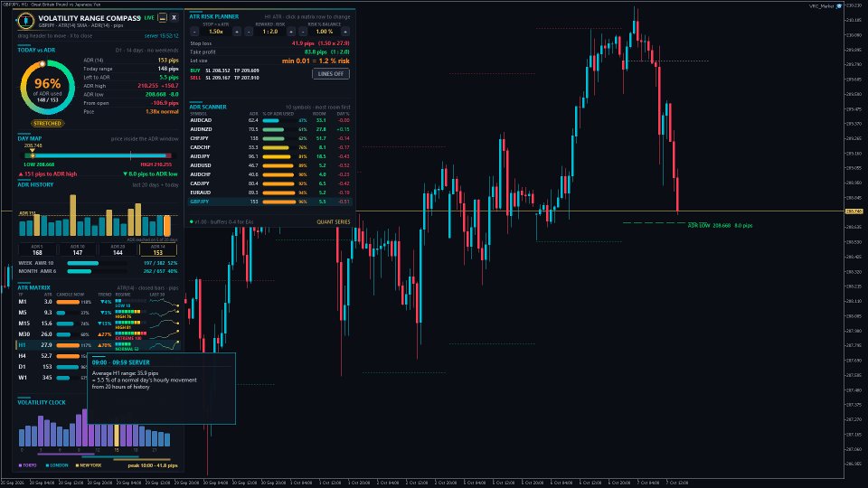
Task: Open EURAUD in the ADR Scanner
Action: [x=270, y=192]
